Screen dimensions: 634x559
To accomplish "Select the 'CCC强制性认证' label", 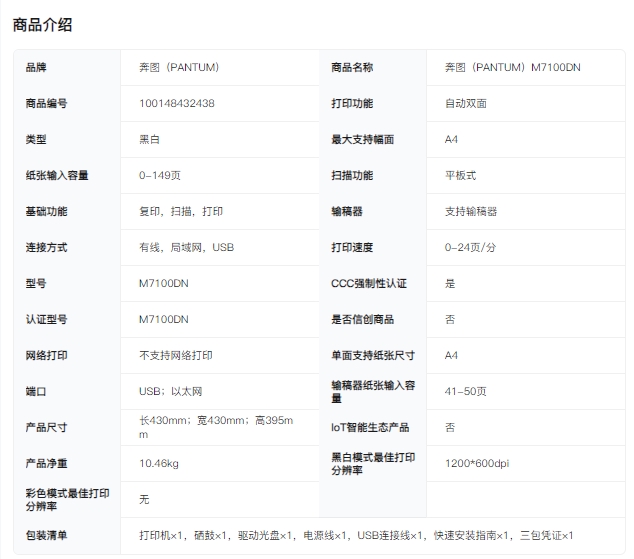I will 368,283.
